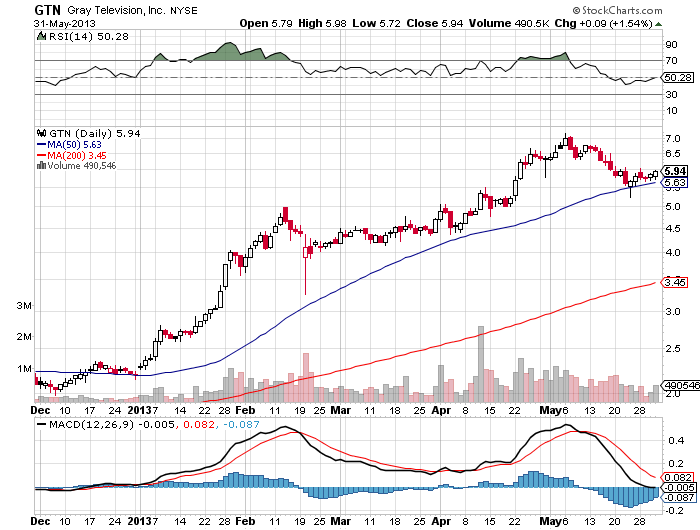Click Feb on the price panel date axis
The image size is (700, 530).
tap(245, 410)
